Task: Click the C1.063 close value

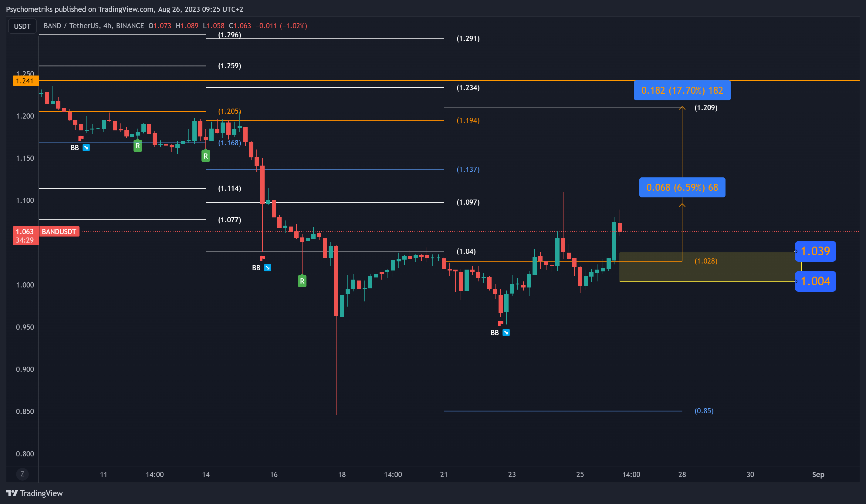Action: tap(240, 26)
